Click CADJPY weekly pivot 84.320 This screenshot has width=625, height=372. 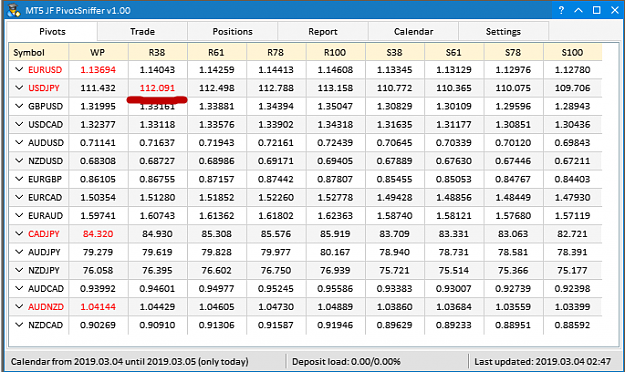tap(98, 234)
